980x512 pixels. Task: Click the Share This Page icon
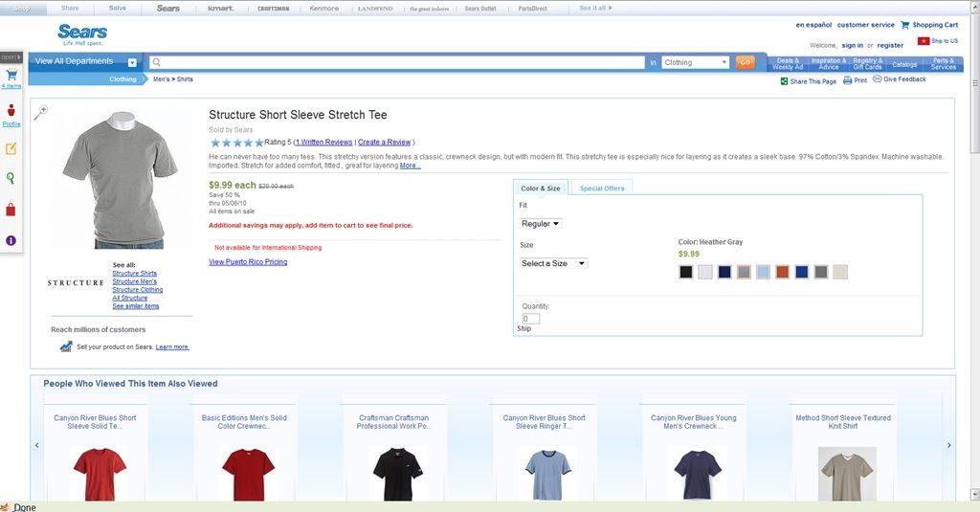coord(784,81)
